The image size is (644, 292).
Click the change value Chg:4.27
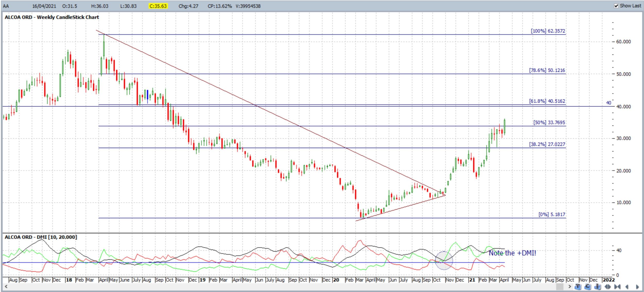click(x=188, y=6)
